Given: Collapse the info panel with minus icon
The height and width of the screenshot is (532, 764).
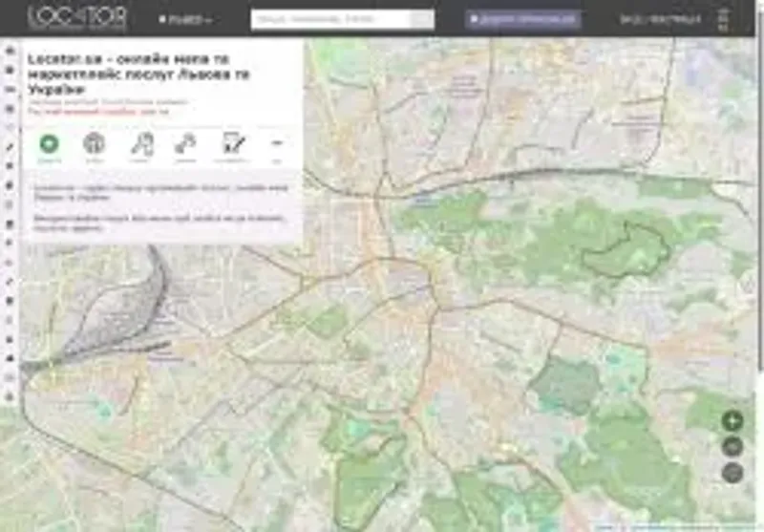Looking at the screenshot, I should click(277, 143).
